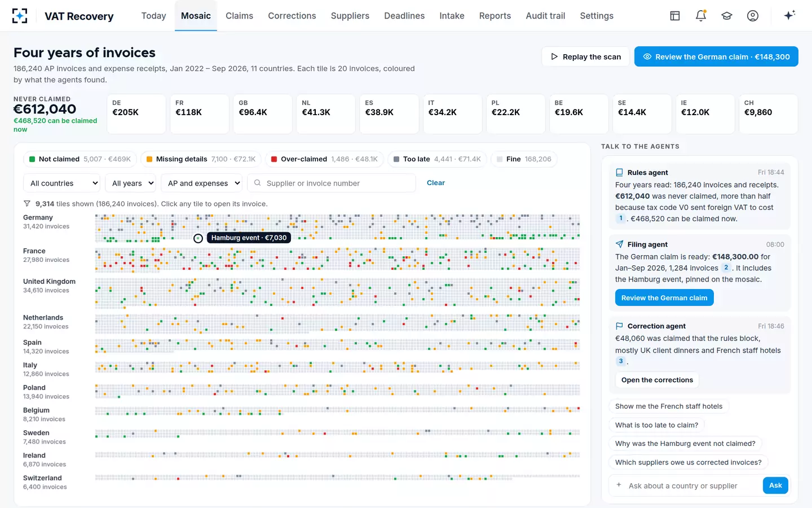Select the IT €34.2K country card
812x508 pixels.
(452, 114)
